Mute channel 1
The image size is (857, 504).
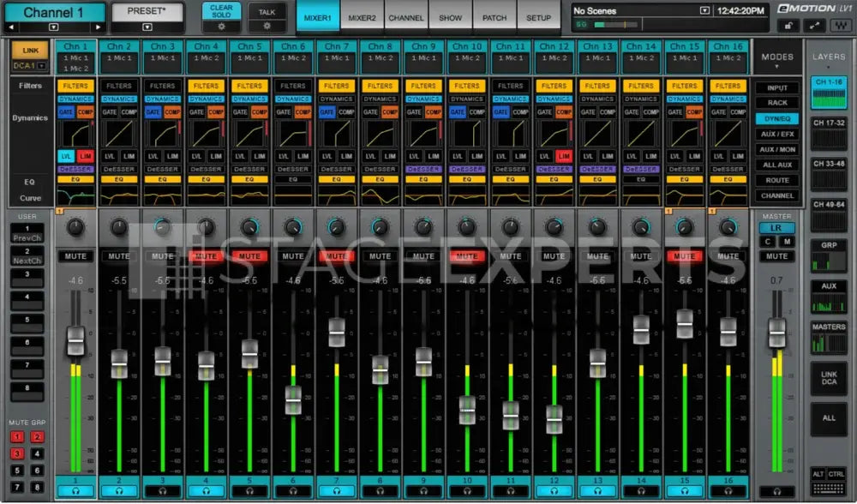coord(75,255)
